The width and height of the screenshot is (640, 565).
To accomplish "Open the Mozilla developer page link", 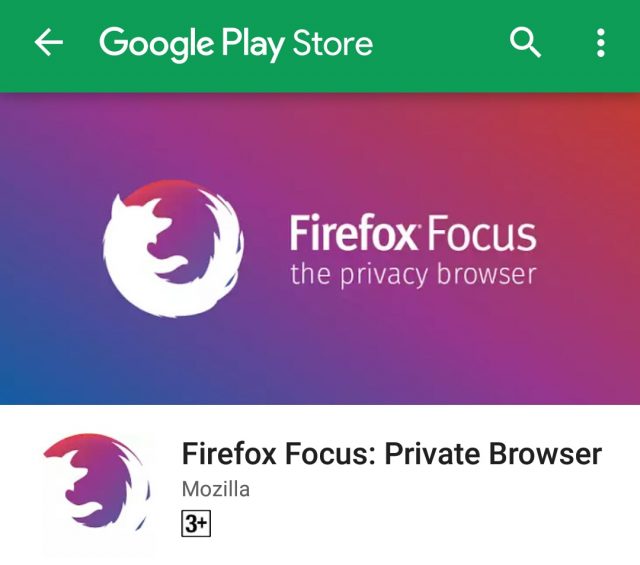I will (x=216, y=489).
